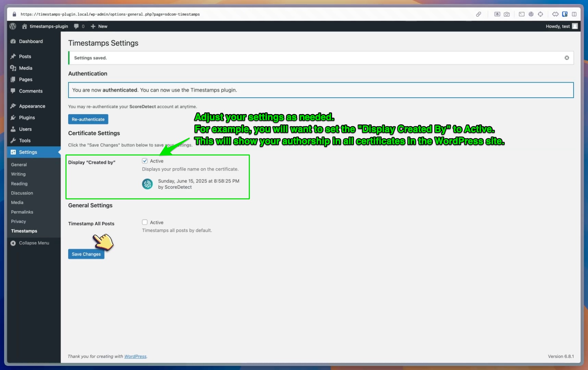The width and height of the screenshot is (588, 370).
Task: Click the Pages documents icon
Action: (13, 79)
